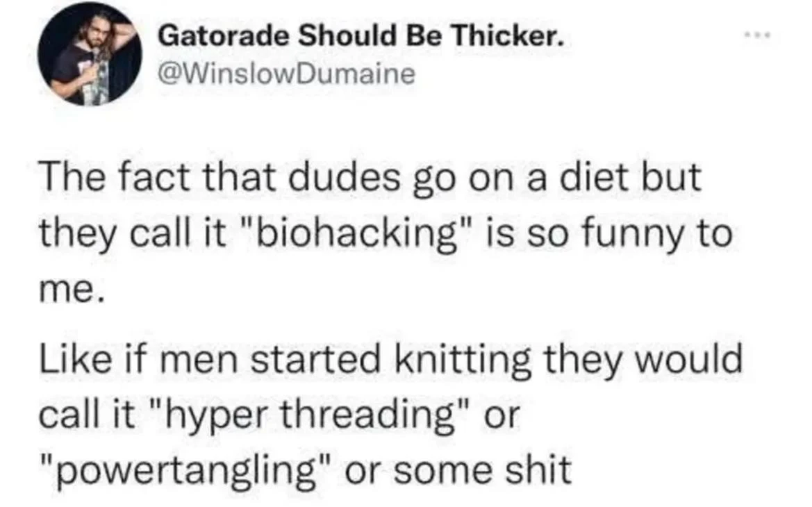Open the three-dot more options menu
The width and height of the screenshot is (812, 507).
click(758, 35)
